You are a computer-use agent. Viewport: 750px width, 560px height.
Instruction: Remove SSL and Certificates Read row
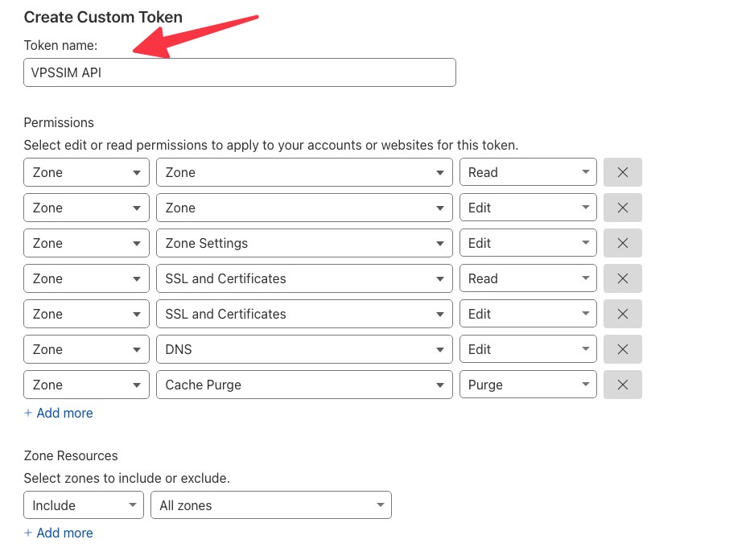(622, 278)
